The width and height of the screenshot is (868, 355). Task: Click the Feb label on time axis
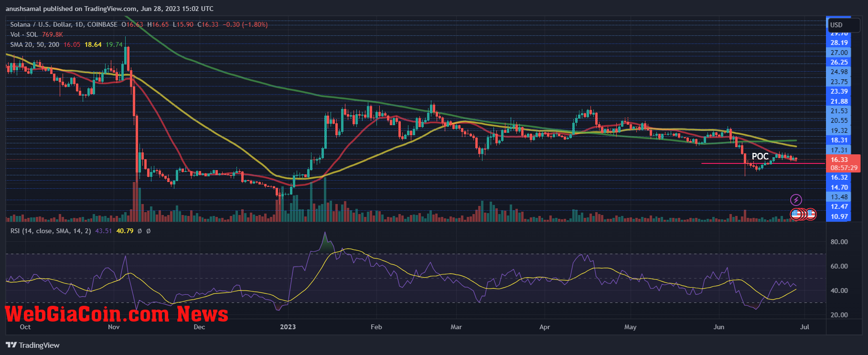point(376,327)
